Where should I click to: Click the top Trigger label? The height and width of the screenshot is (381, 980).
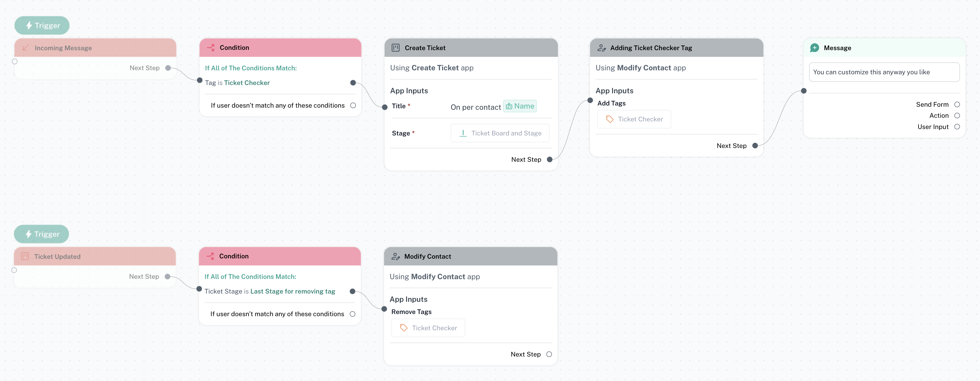(x=42, y=25)
